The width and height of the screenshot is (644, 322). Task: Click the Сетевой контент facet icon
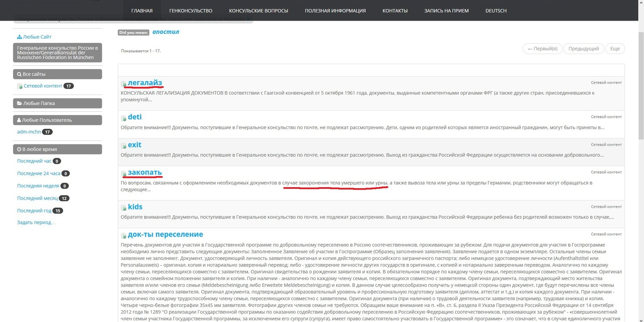coord(20,86)
